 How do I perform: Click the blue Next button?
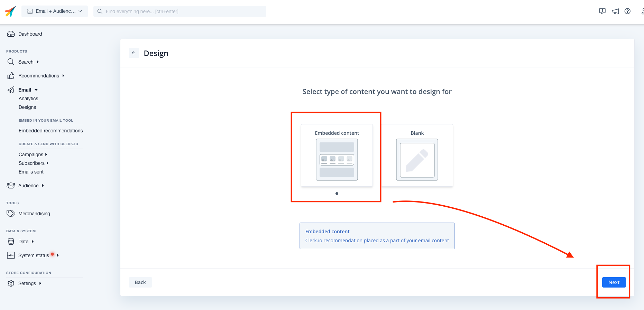point(614,282)
